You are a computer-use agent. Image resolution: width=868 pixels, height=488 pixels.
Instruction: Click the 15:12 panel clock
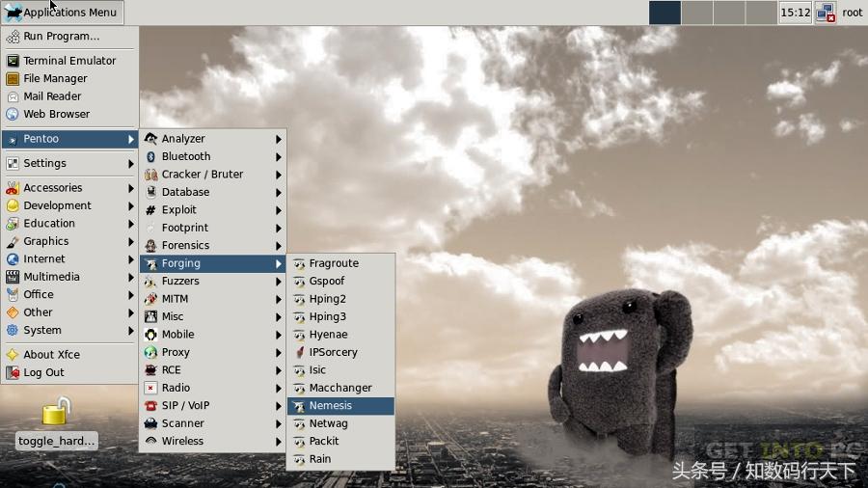click(x=795, y=13)
